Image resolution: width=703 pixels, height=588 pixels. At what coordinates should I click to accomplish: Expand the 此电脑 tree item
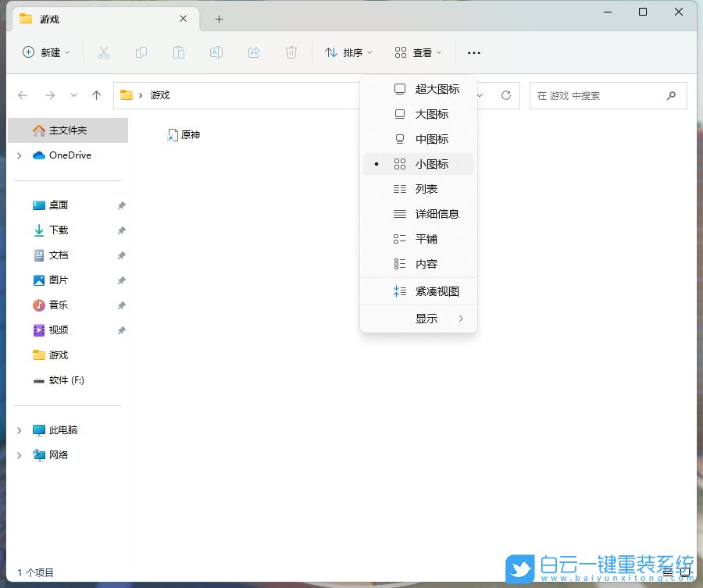[x=19, y=429]
